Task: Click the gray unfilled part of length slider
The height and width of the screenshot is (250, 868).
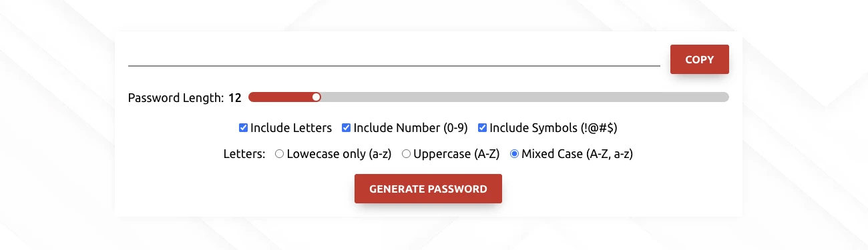Action: point(525,97)
